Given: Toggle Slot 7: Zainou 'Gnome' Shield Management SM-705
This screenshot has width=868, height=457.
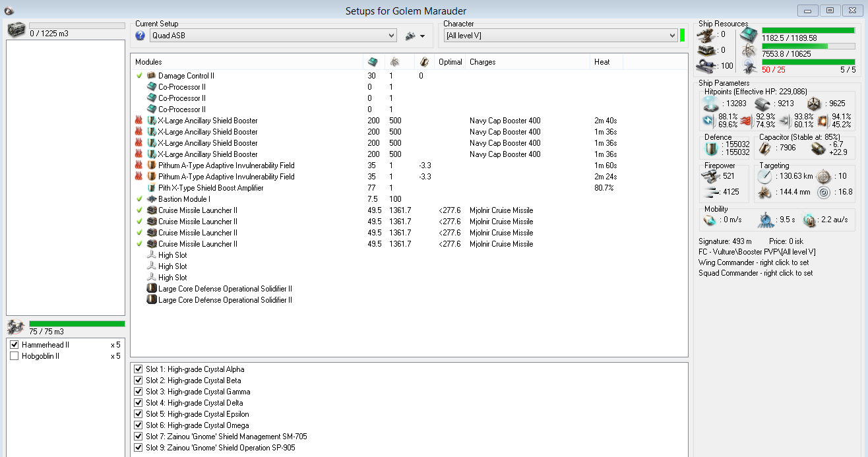Looking at the screenshot, I should pos(138,437).
